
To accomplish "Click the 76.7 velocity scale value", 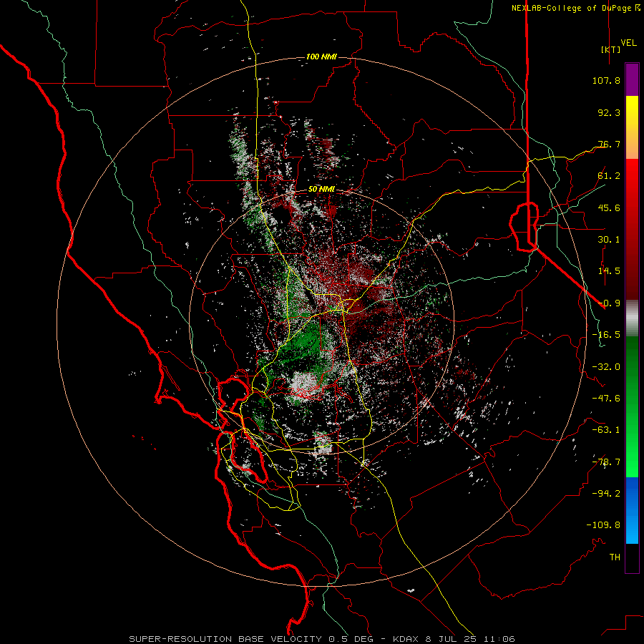I will [609, 144].
